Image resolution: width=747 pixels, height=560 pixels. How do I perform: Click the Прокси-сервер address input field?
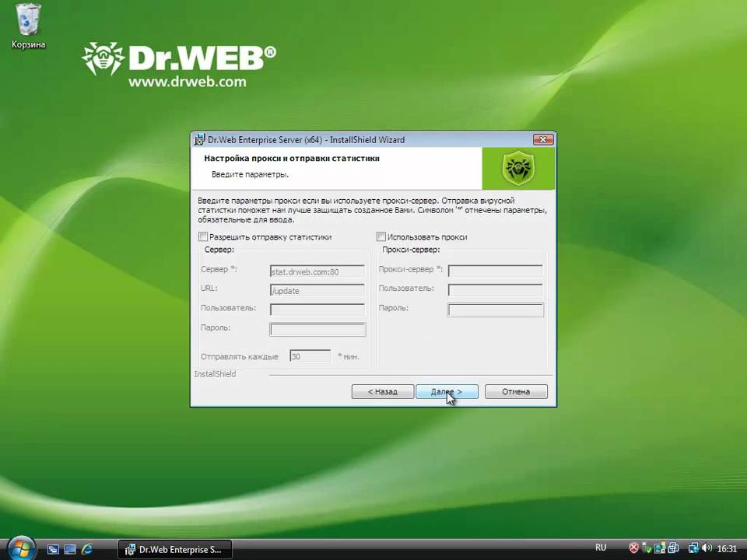[495, 271]
